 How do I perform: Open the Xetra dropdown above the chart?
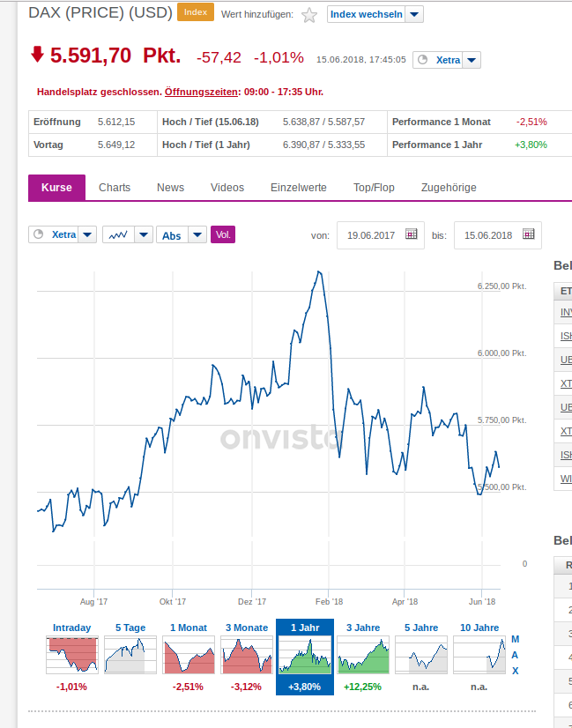pyautogui.click(x=87, y=235)
